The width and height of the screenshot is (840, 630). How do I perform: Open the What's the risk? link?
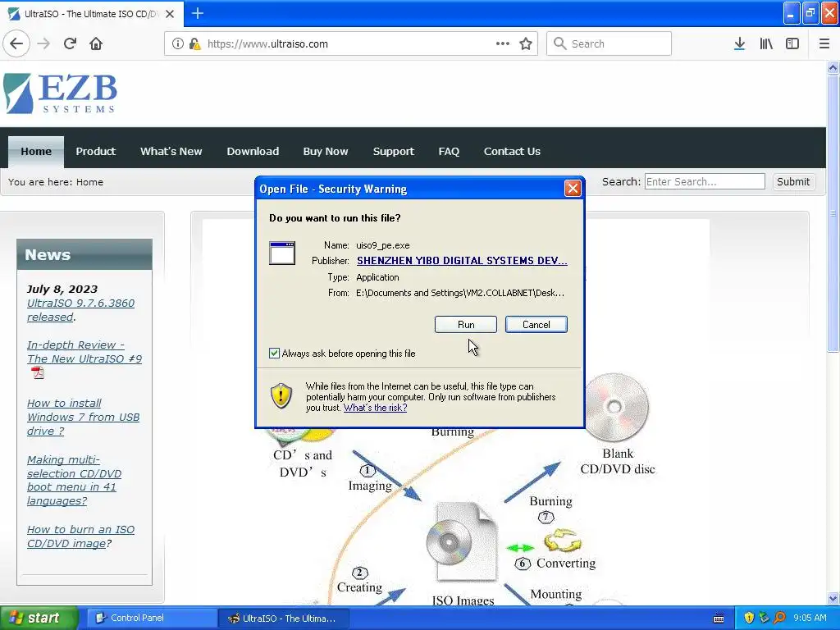[375, 408]
